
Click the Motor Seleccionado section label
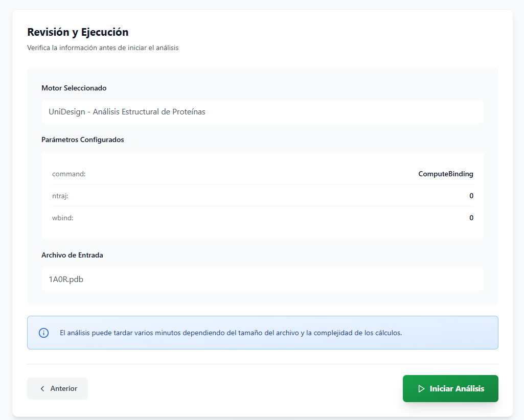74,88
